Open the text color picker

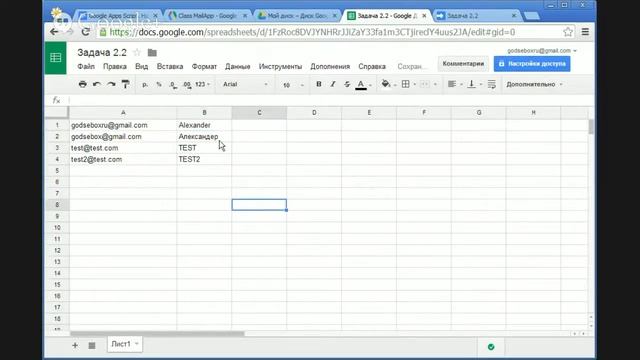point(361,84)
